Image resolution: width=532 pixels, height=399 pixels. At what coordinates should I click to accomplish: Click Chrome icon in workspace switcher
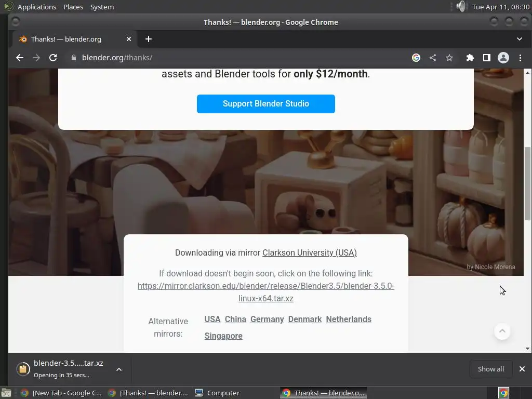point(503,393)
